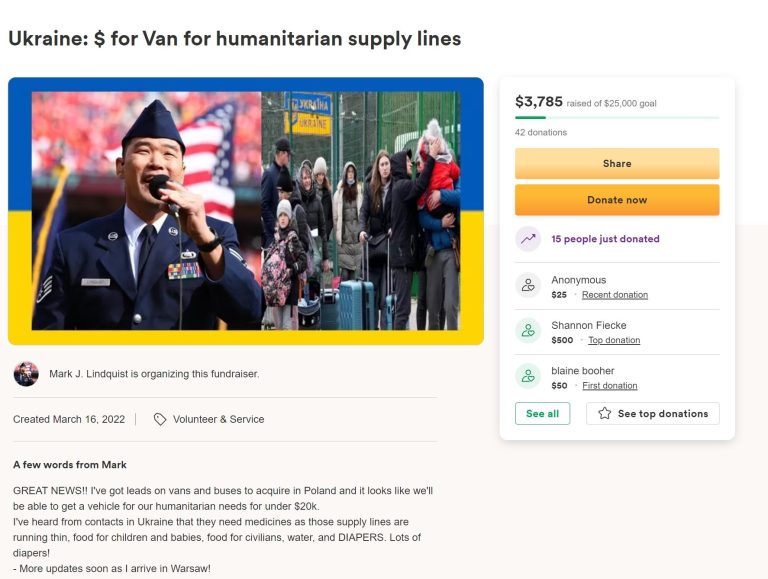
Task: Click the fundraiser cover image
Action: tap(246, 211)
